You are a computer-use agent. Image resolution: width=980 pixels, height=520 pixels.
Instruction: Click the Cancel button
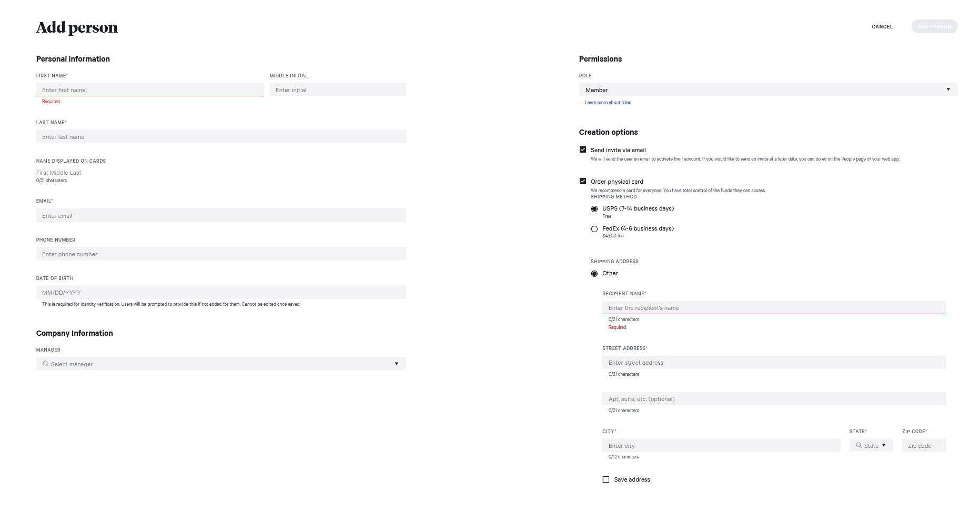tap(882, 27)
